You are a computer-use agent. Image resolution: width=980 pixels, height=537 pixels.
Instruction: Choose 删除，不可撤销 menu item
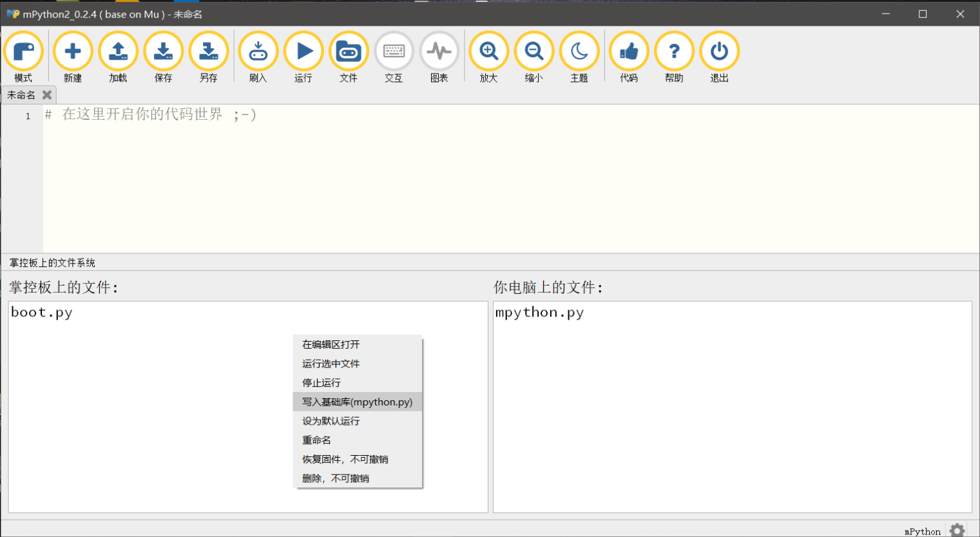[x=358, y=478]
